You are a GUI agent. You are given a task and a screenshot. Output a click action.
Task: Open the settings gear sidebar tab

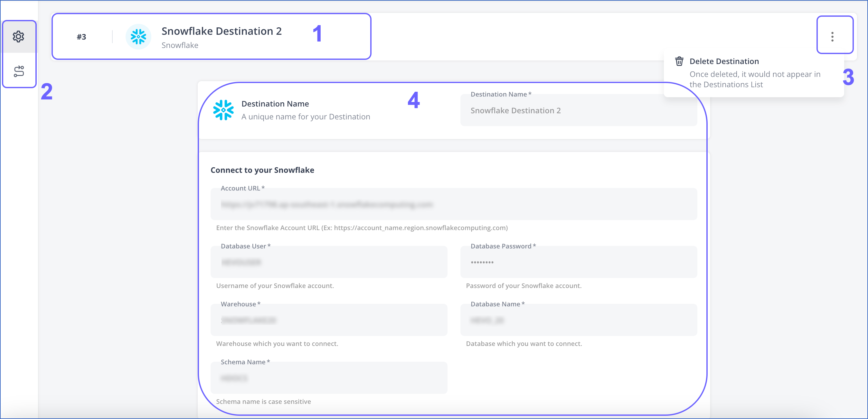point(19,36)
